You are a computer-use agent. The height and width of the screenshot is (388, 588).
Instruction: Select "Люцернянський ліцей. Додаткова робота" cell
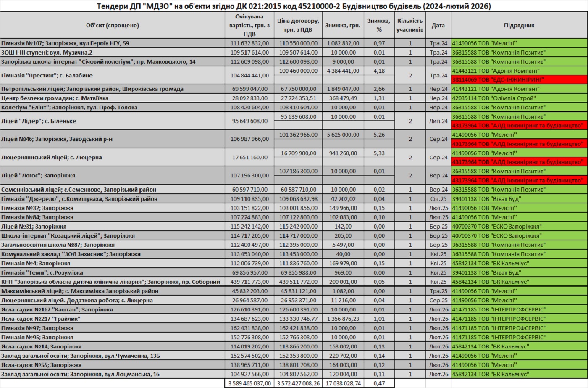(x=112, y=301)
